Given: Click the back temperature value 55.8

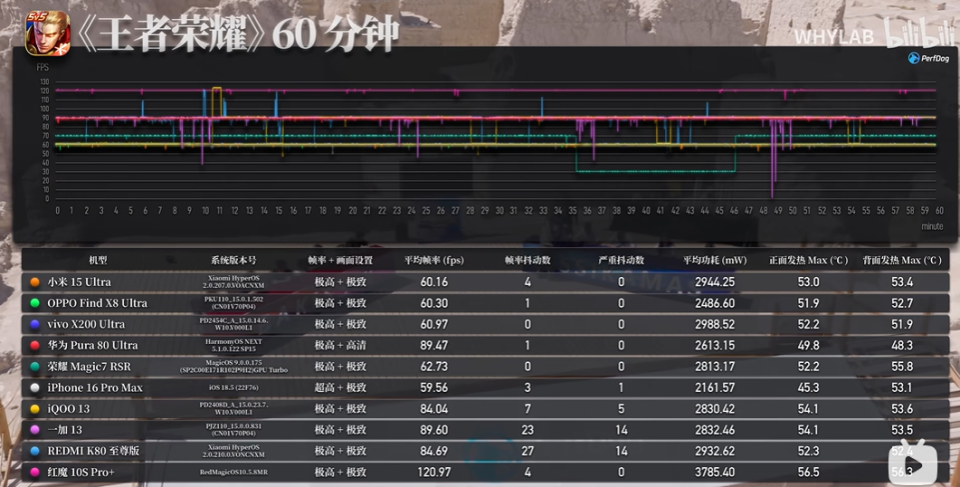Looking at the screenshot, I should [x=902, y=366].
